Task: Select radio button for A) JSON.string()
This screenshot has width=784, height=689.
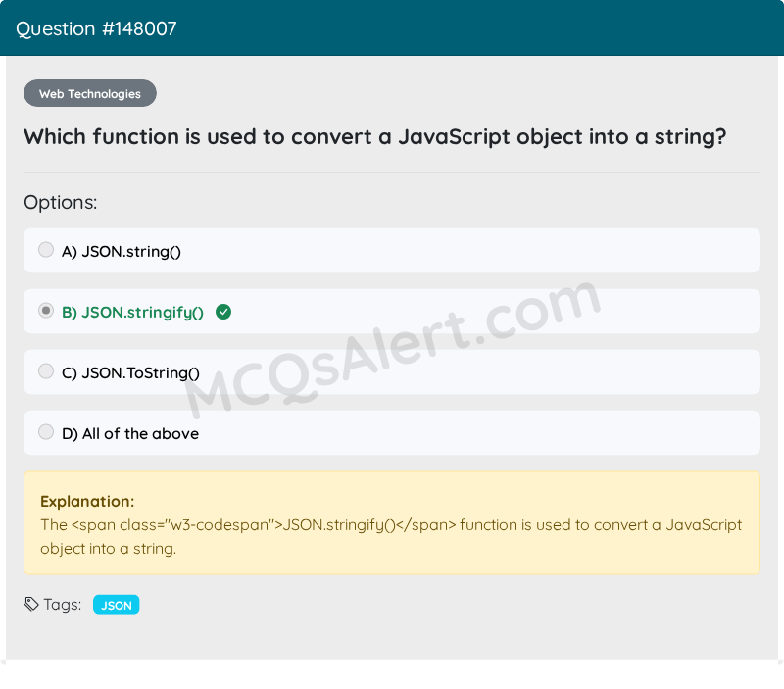Action: pos(46,250)
